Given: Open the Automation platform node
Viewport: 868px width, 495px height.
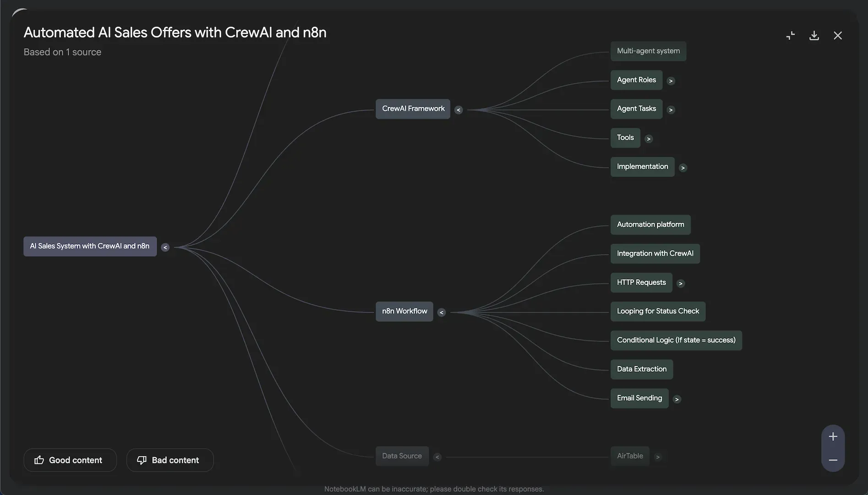Looking at the screenshot, I should (650, 225).
